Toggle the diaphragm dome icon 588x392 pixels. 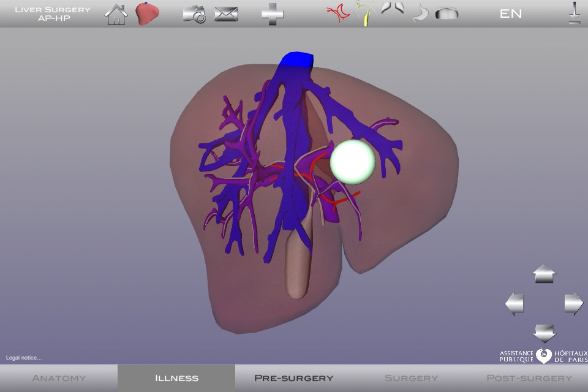[x=447, y=14]
